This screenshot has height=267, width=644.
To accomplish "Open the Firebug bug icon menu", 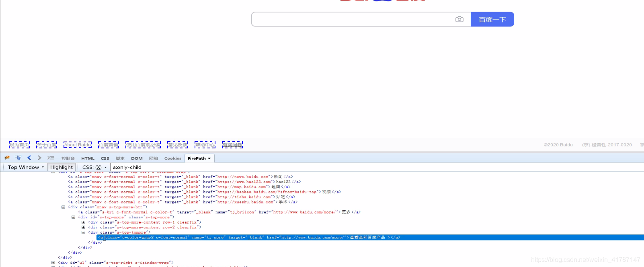I will pyautogui.click(x=7, y=158).
